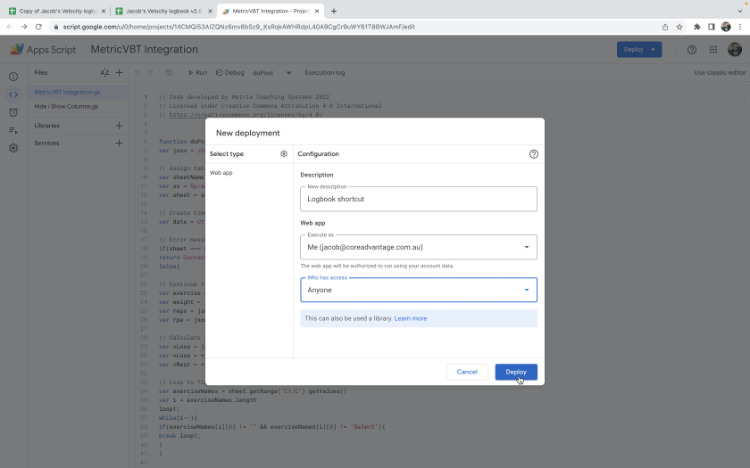Start Debug in editor toolbar
This screenshot has height=468, width=750.
click(230, 73)
